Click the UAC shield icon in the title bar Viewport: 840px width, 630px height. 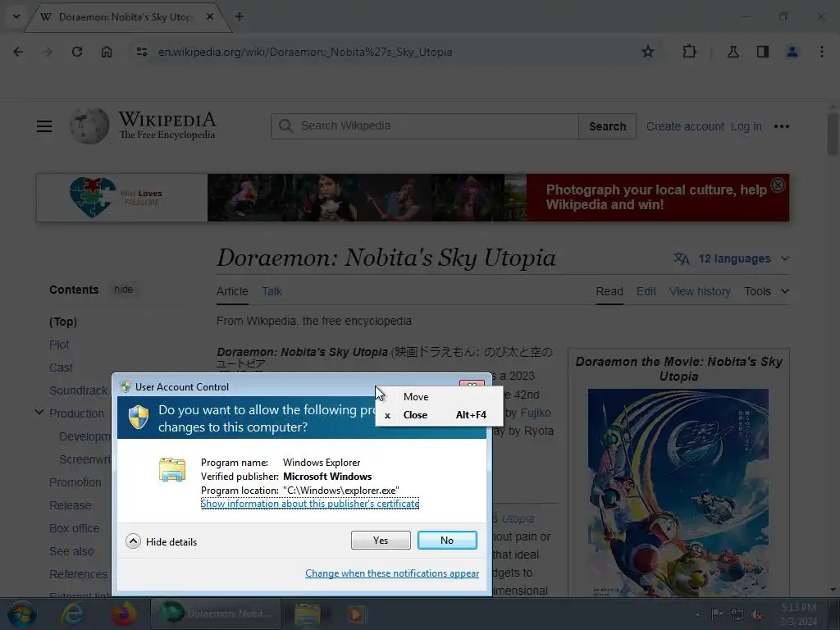point(126,386)
